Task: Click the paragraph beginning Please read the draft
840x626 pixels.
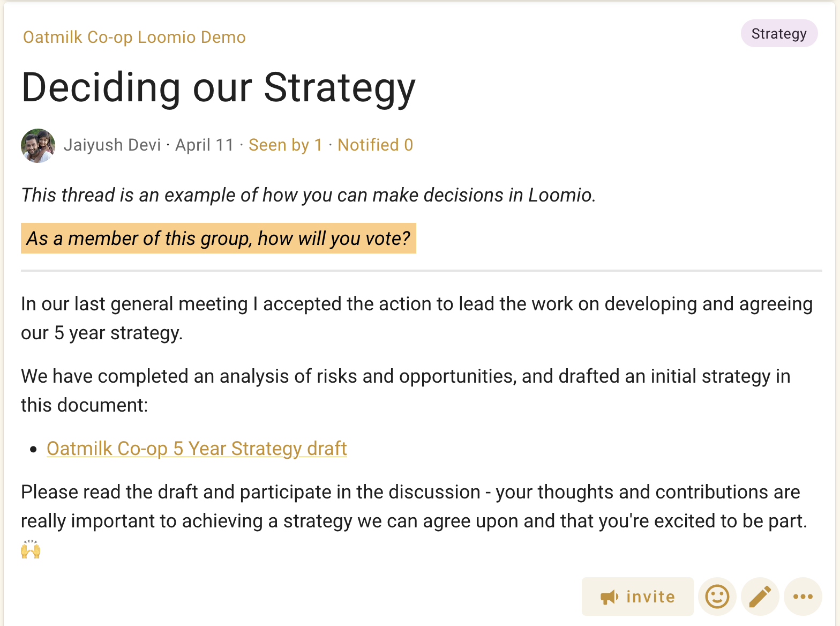Action: click(412, 506)
